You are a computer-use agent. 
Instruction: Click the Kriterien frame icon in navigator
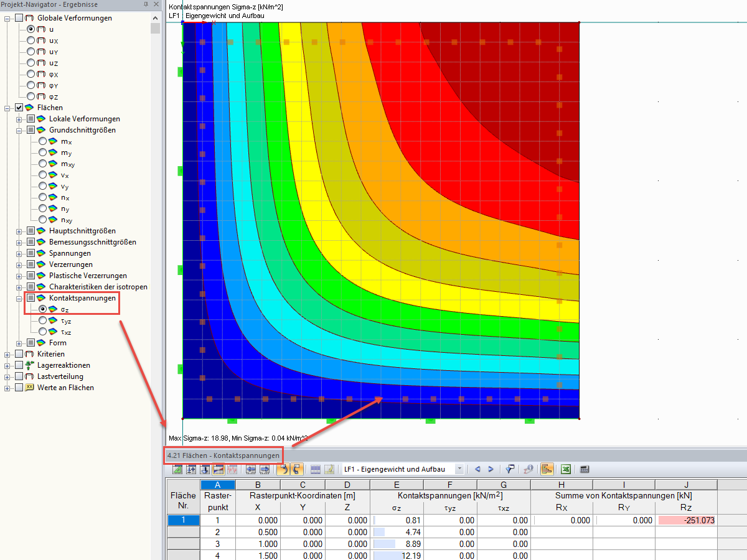point(31,354)
